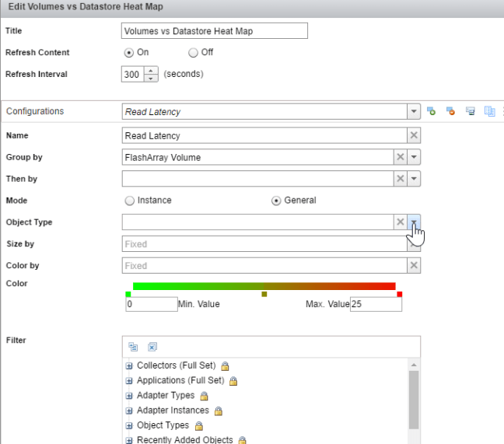Screen dimensions: 504x444
Task: Click the Max. Value input field
Action: coord(376,304)
